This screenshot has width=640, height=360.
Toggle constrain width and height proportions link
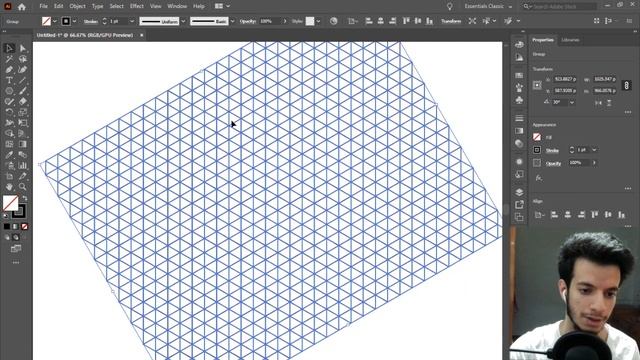pos(627,85)
